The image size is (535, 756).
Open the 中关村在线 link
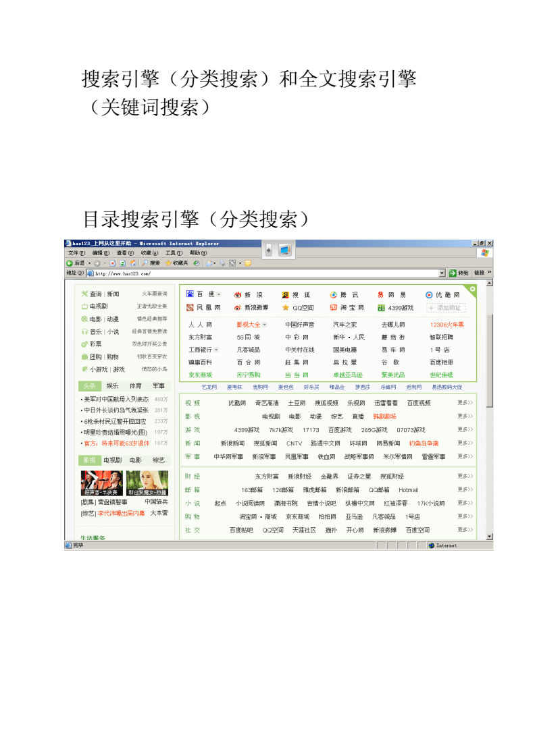pos(299,350)
